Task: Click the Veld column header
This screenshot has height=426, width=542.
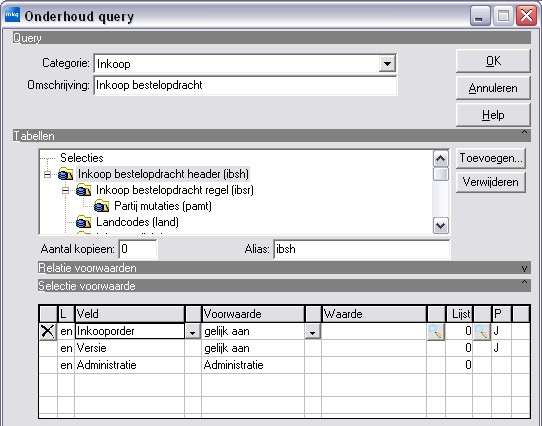Action: pyautogui.click(x=130, y=314)
